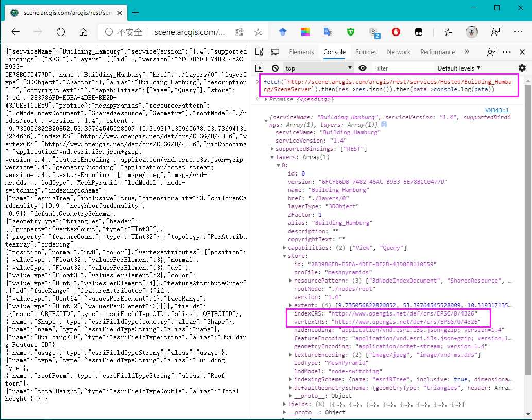Collapse the logged serviceName root object

click(x=266, y=120)
